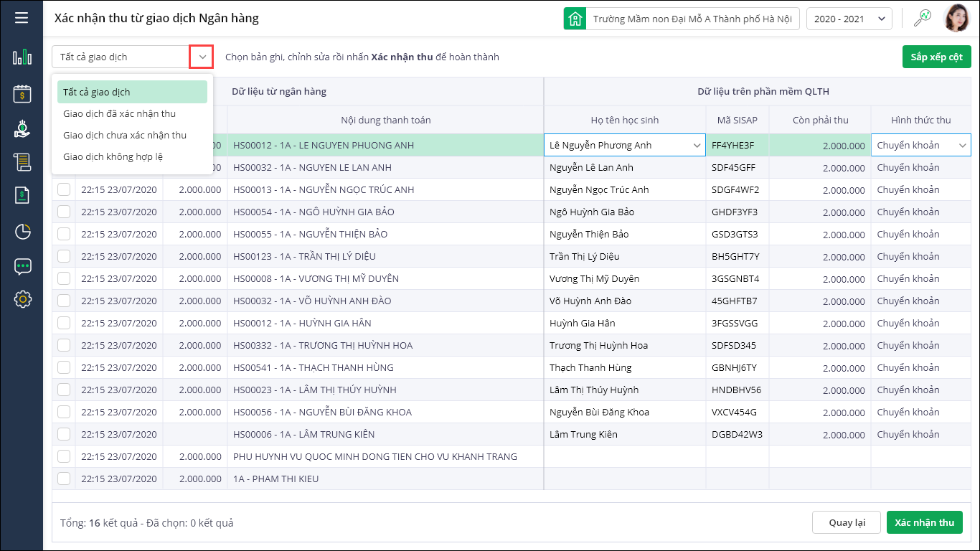Click the user avatar photo
Viewport: 980px width, 551px height.
click(956, 19)
